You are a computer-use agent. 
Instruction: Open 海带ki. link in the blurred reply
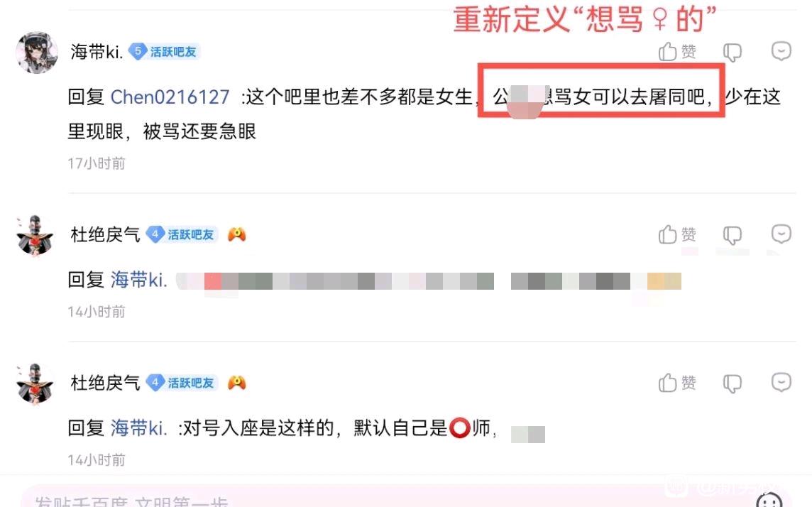(x=138, y=280)
